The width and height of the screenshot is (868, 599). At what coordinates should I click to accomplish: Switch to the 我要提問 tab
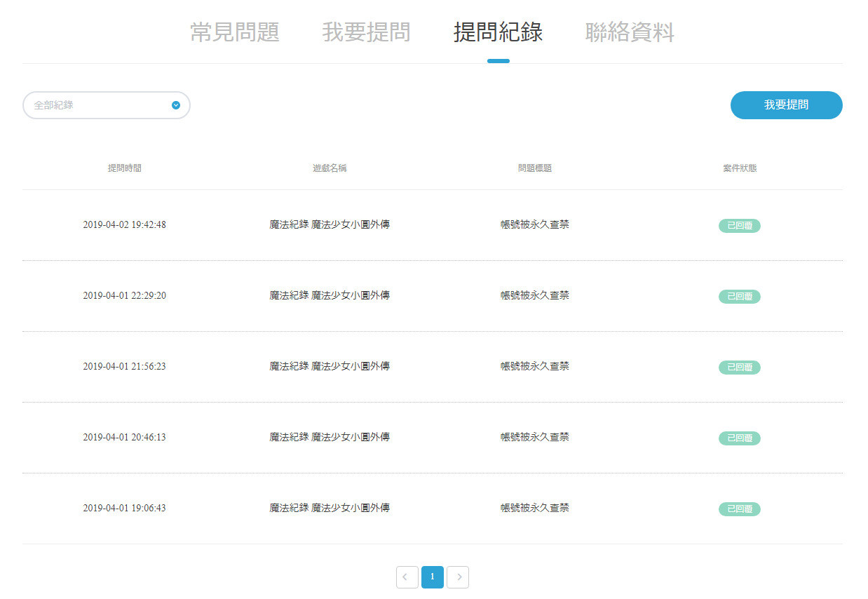click(366, 32)
